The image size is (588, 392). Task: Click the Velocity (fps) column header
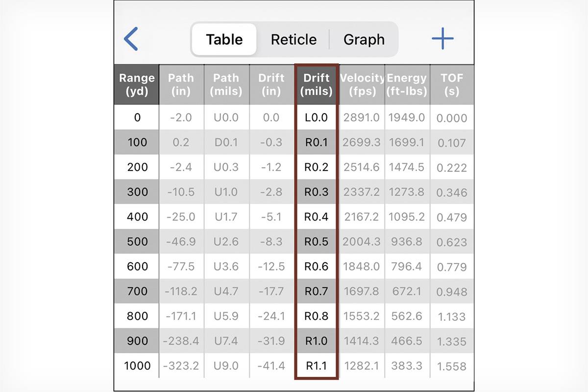click(x=362, y=84)
